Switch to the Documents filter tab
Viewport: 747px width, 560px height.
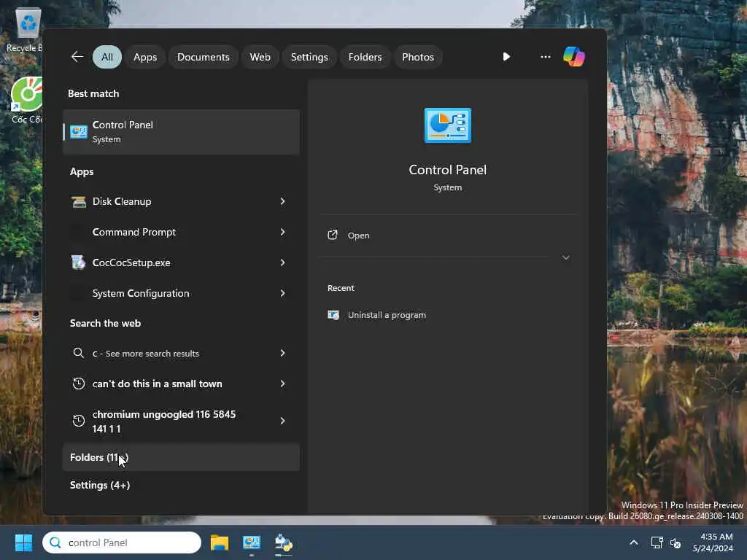click(204, 57)
